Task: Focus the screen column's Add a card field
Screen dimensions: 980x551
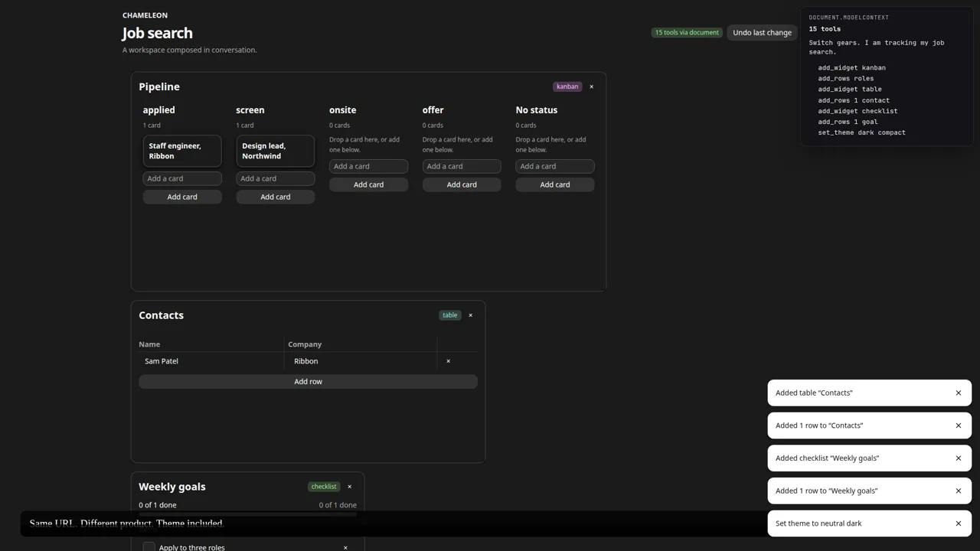Action: [276, 178]
